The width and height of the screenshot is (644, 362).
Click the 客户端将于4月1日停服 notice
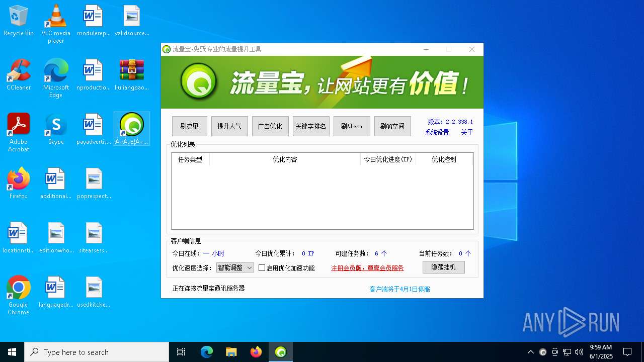[x=399, y=289]
